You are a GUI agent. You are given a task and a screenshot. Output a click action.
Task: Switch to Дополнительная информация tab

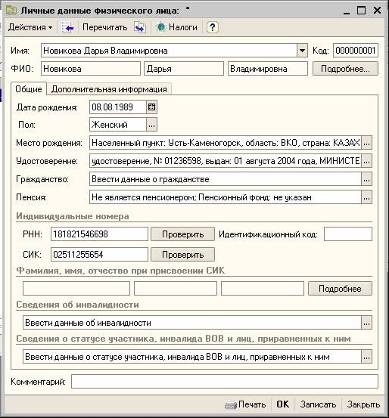pyautogui.click(x=109, y=89)
